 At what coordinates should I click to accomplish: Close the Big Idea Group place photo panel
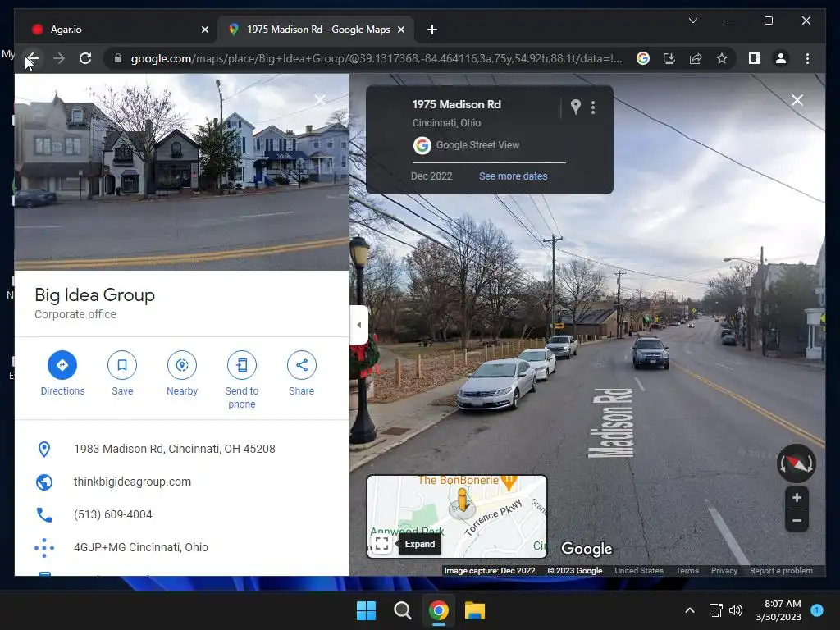320,100
